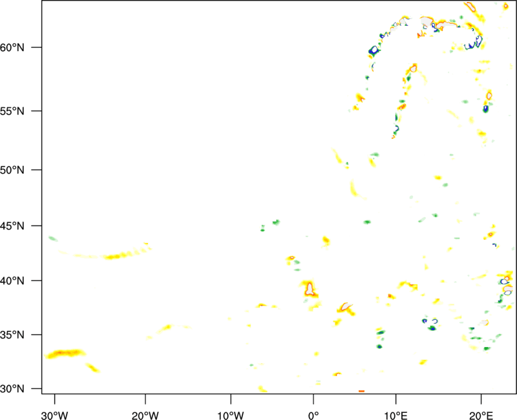
Task: Click the 40°N latitude label
Action: click(x=12, y=281)
